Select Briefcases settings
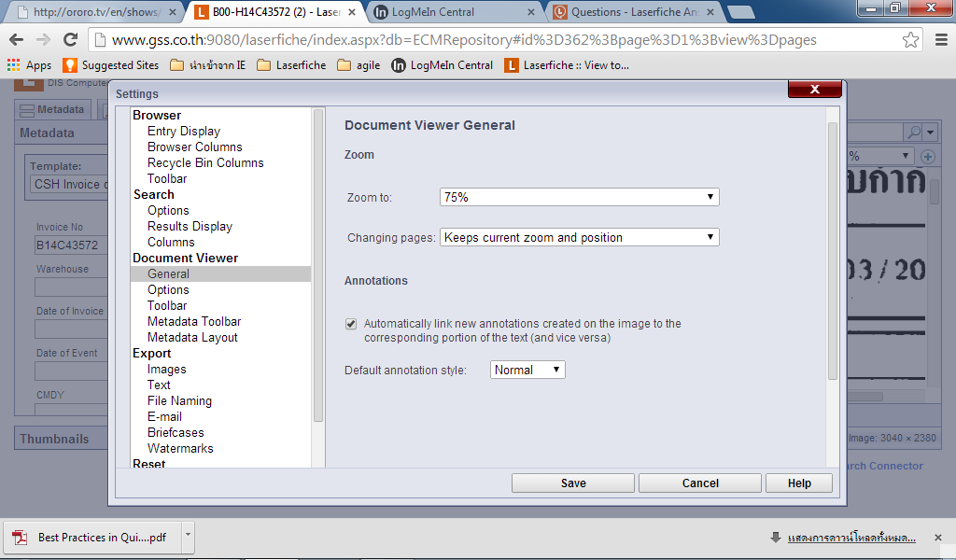Screen dimensions: 956x560 (x=176, y=432)
